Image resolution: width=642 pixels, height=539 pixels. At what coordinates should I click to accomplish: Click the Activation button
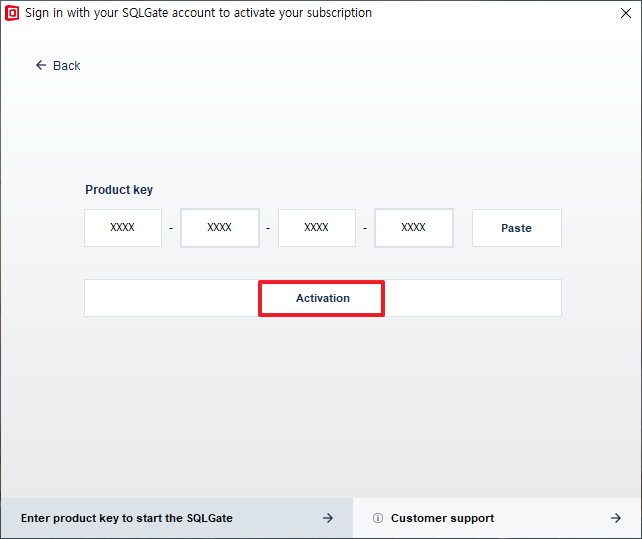click(323, 298)
